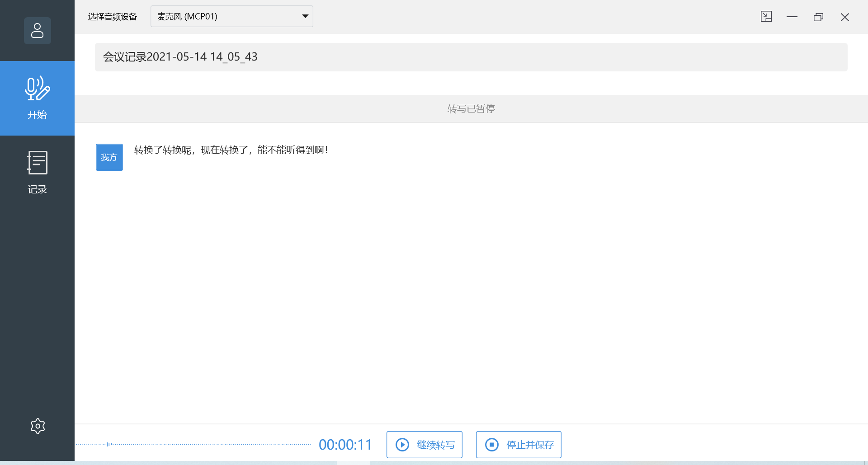
Task: Restore down the application window
Action: point(818,17)
